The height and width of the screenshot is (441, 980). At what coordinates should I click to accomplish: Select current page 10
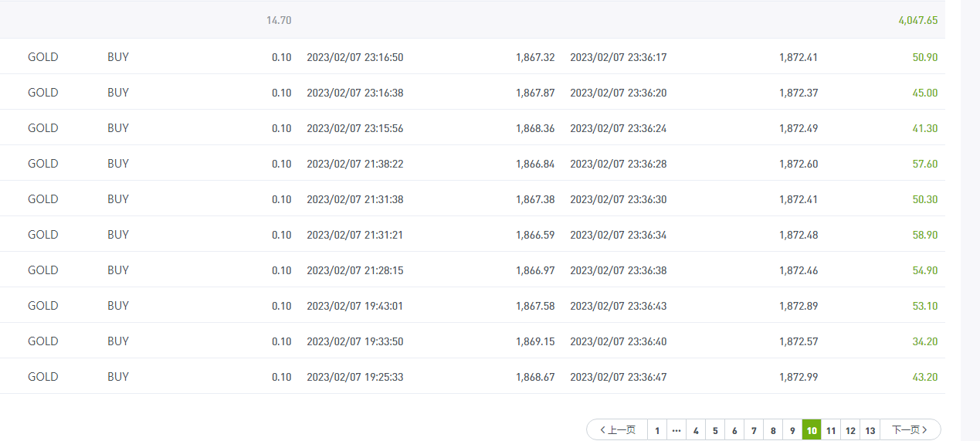pyautogui.click(x=812, y=430)
